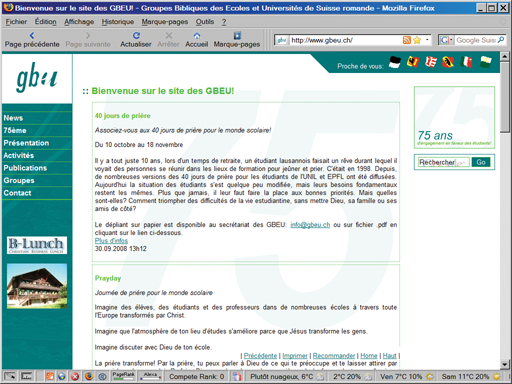The image size is (512, 384).
Task: Subscribe via RSS feed icon in address bar
Action: tap(407, 40)
